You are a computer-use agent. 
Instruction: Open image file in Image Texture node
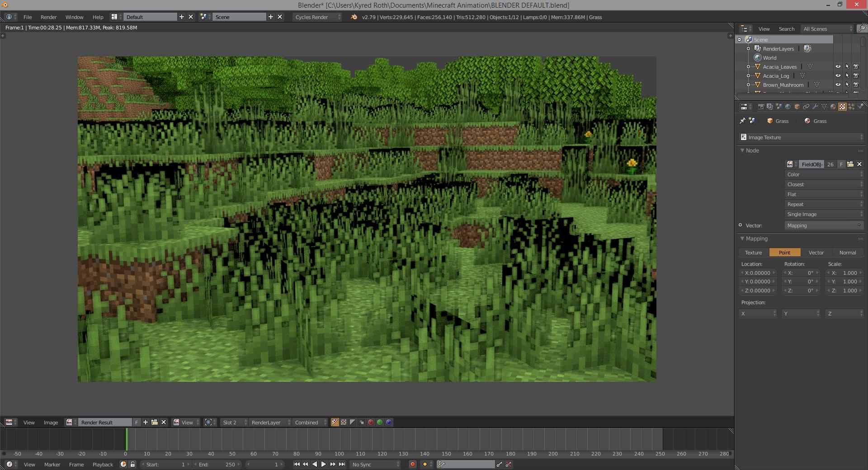pos(850,164)
